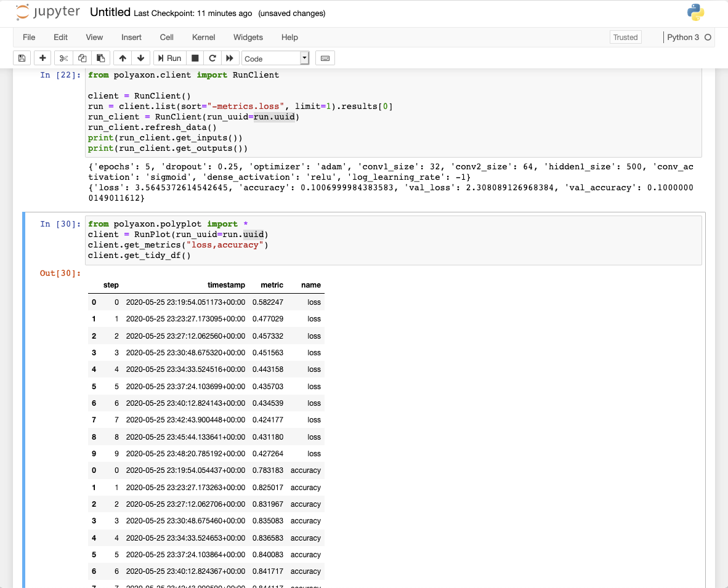Click the Out[30] output prompt

click(x=60, y=273)
